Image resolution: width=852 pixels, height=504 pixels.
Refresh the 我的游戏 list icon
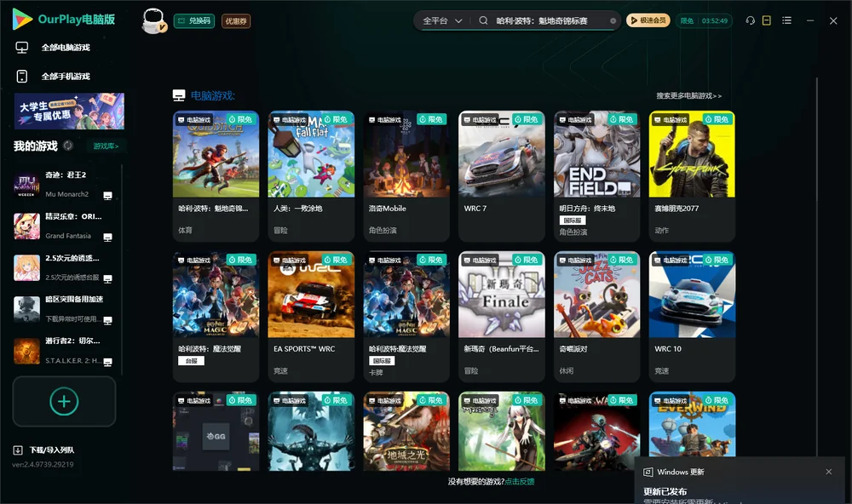pos(68,146)
